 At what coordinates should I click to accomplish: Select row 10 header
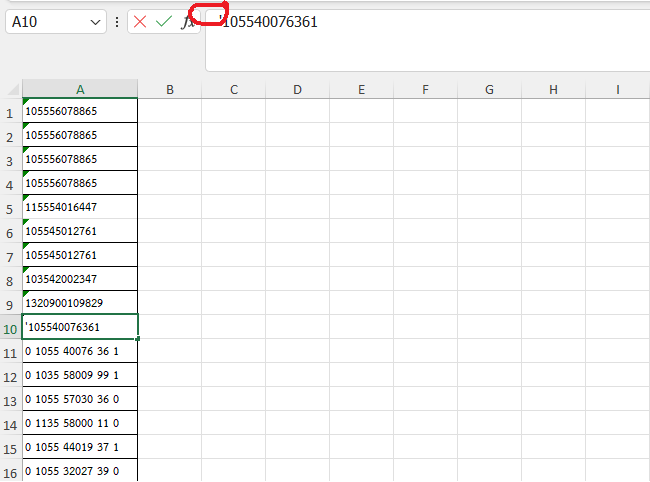(10, 329)
